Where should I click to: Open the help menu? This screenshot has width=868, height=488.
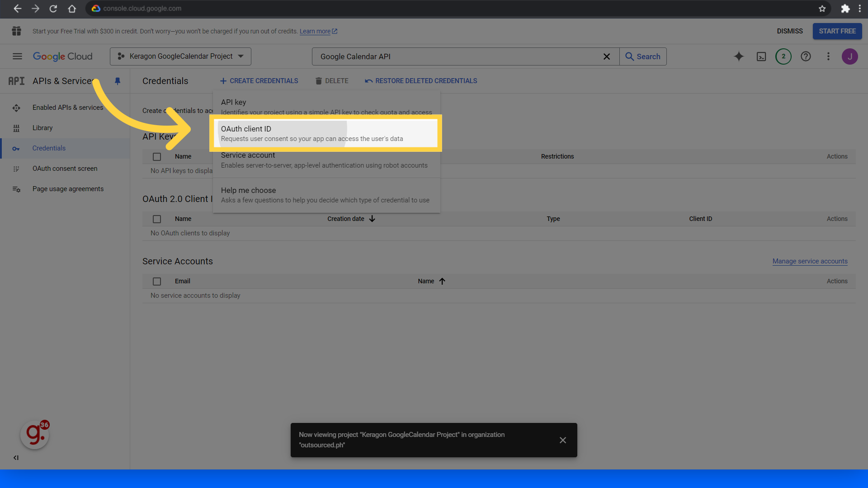click(x=806, y=56)
